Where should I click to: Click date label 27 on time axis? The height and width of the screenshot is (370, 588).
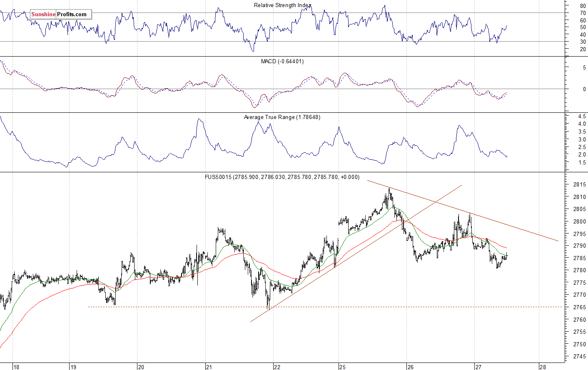pyautogui.click(x=478, y=367)
